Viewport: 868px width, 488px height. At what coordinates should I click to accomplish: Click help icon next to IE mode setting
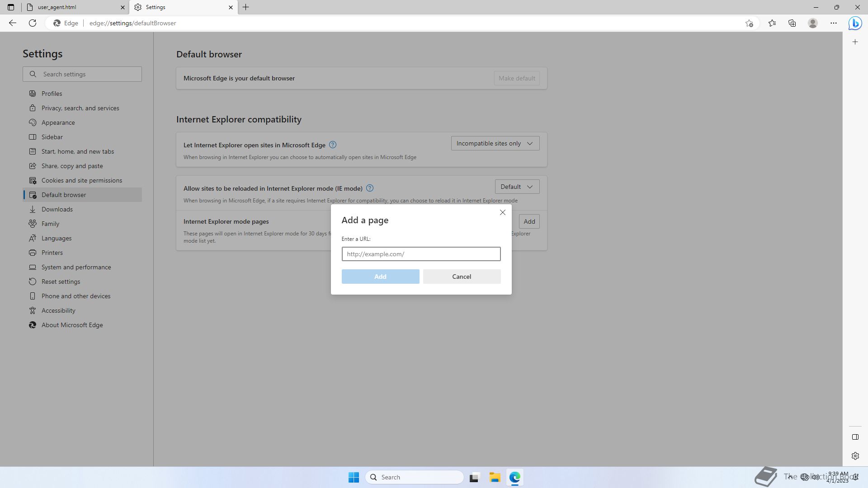370,188
